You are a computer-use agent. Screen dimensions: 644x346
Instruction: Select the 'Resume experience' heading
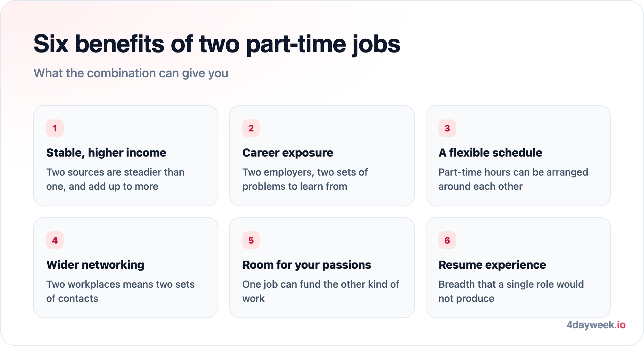492,265
